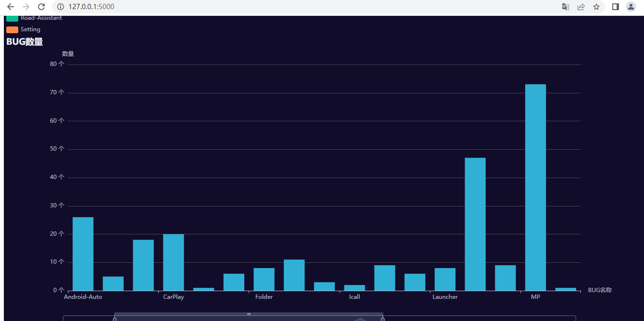Select the CarPlay bar
The width and height of the screenshot is (644, 321).
tap(174, 262)
